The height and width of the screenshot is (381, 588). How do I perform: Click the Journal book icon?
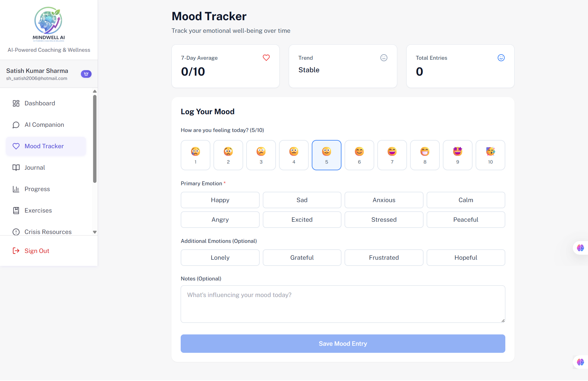16,168
